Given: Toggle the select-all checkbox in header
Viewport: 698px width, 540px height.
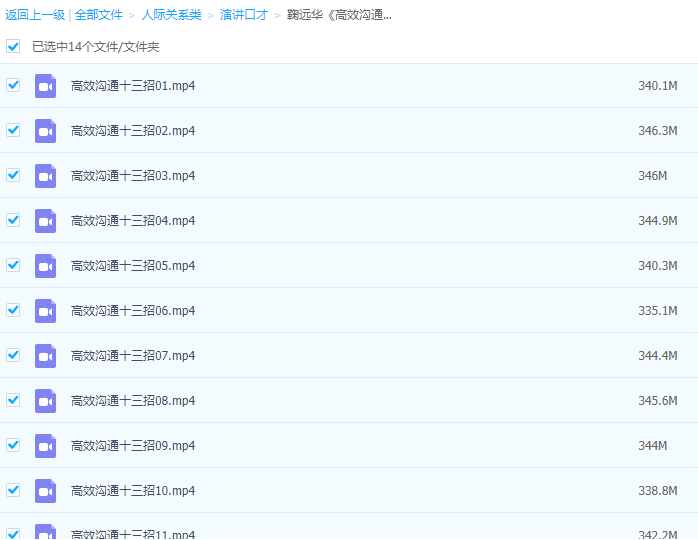Looking at the screenshot, I should [x=13, y=46].
